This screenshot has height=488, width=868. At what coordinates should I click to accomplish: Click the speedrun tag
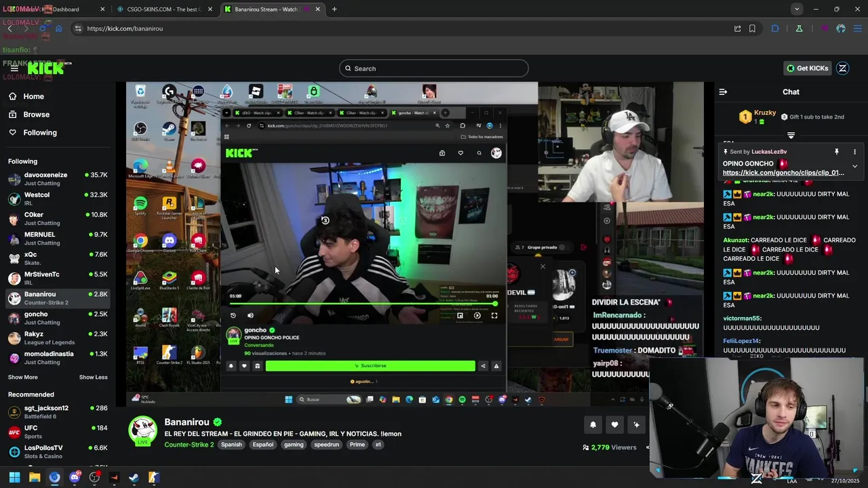tap(326, 445)
